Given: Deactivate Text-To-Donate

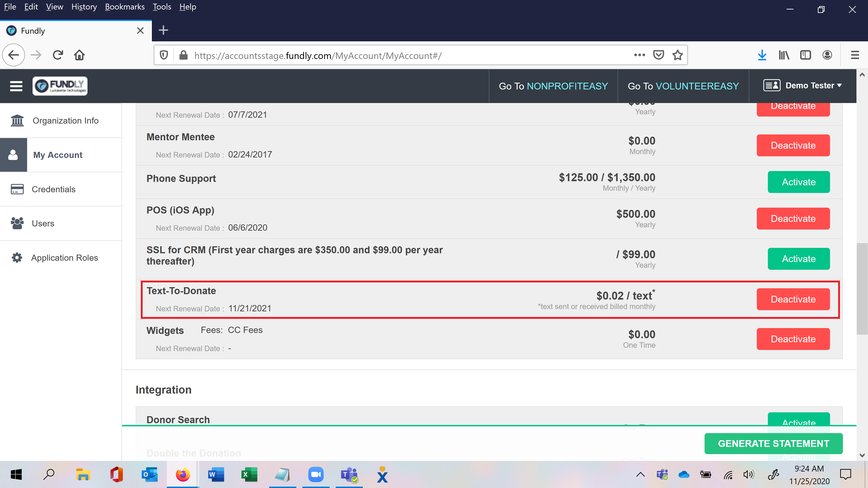Looking at the screenshot, I should click(793, 299).
